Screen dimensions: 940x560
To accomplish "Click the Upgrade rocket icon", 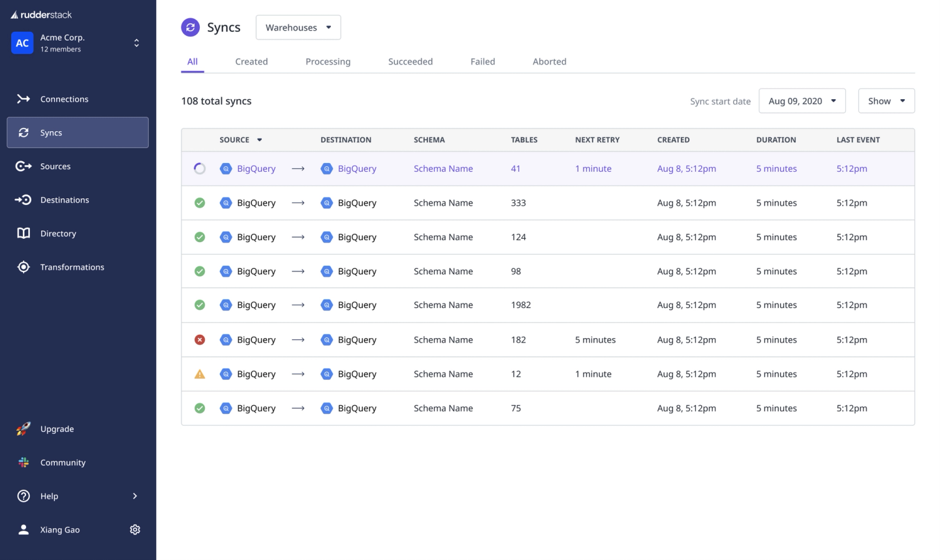I will click(23, 429).
